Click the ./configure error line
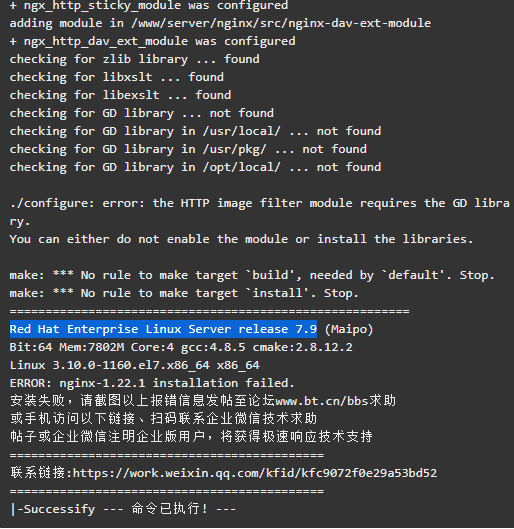Image resolution: width=514 pixels, height=529 pixels. pos(260,212)
